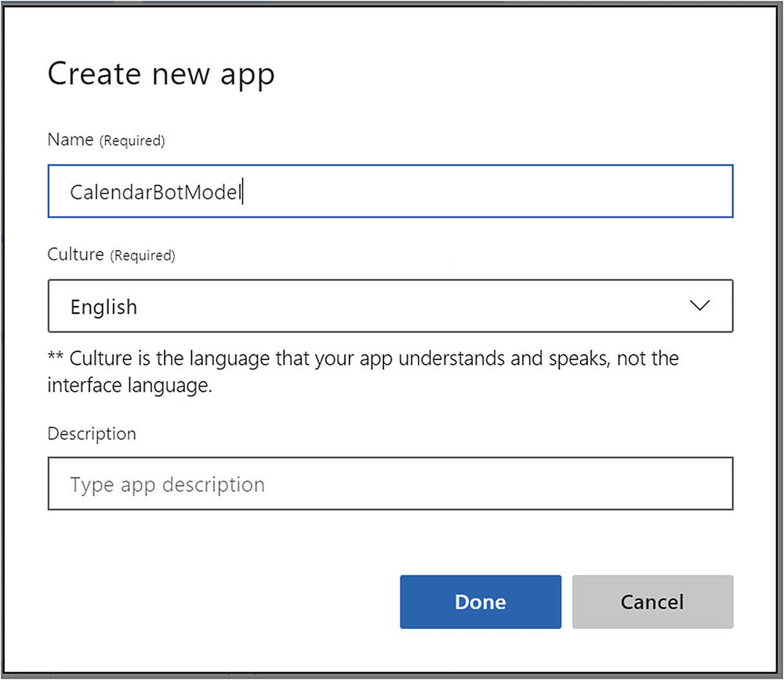Click '(Required)' text beside Name label
Image resolution: width=784 pixels, height=680 pixels.
[131, 141]
